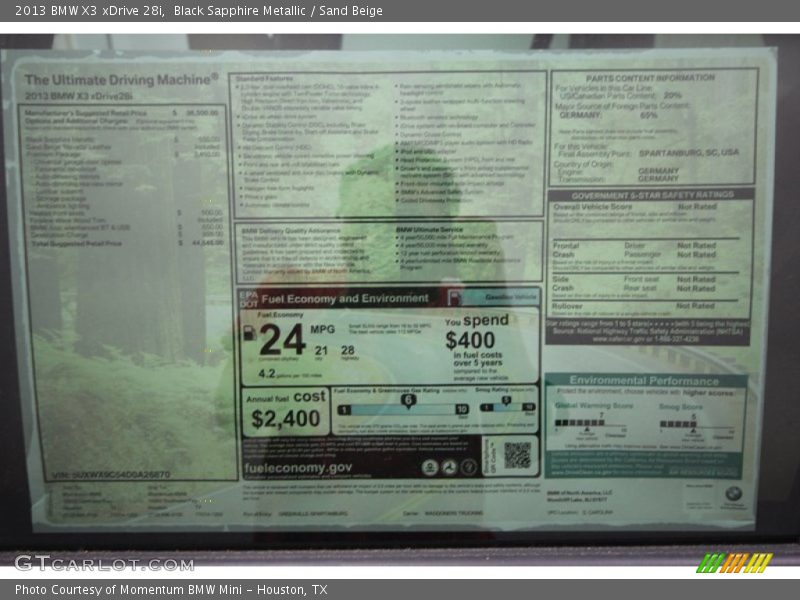
Task: Click 'Photo Courtesy of Momentum BMW Mini' caption
Action: 128,590
